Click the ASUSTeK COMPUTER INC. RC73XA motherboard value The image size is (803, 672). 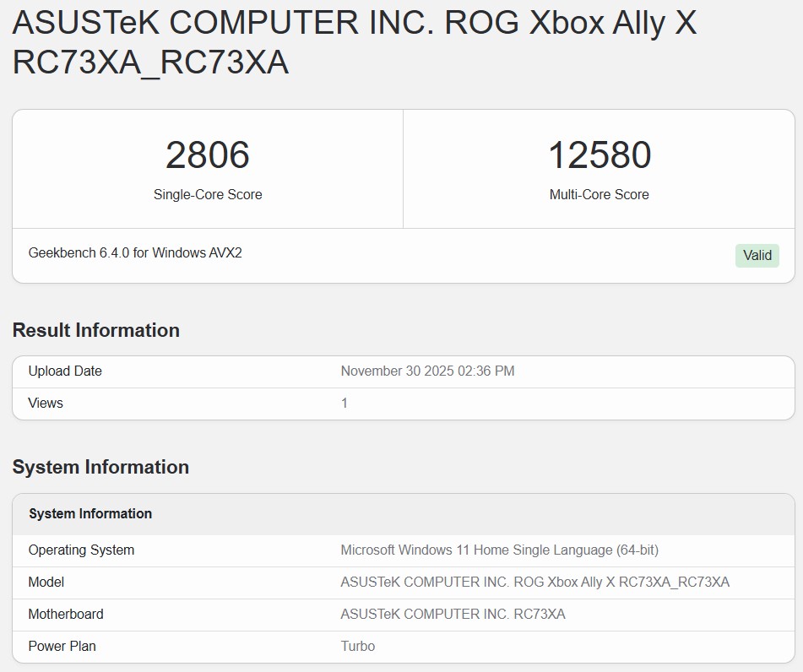point(453,614)
